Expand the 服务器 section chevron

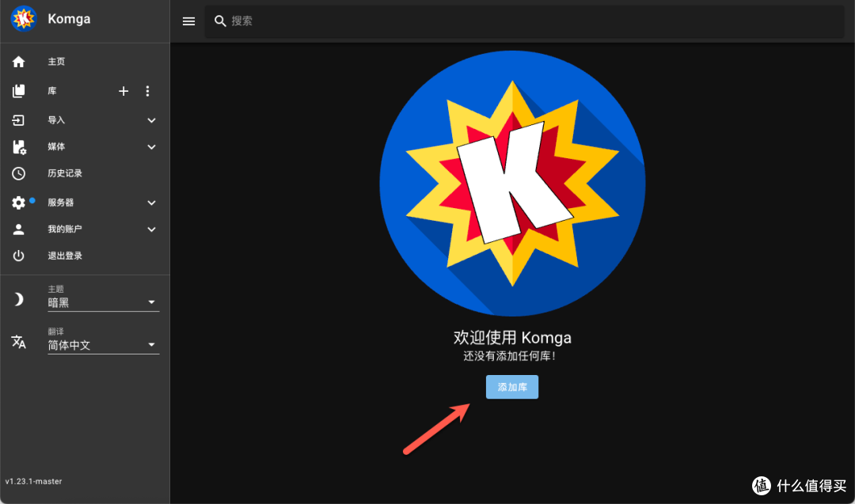point(151,203)
